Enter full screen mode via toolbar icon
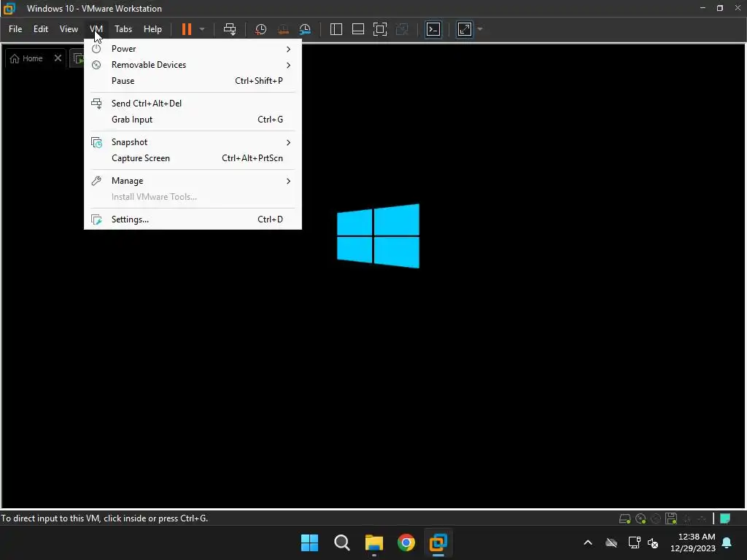 pyautogui.click(x=379, y=29)
